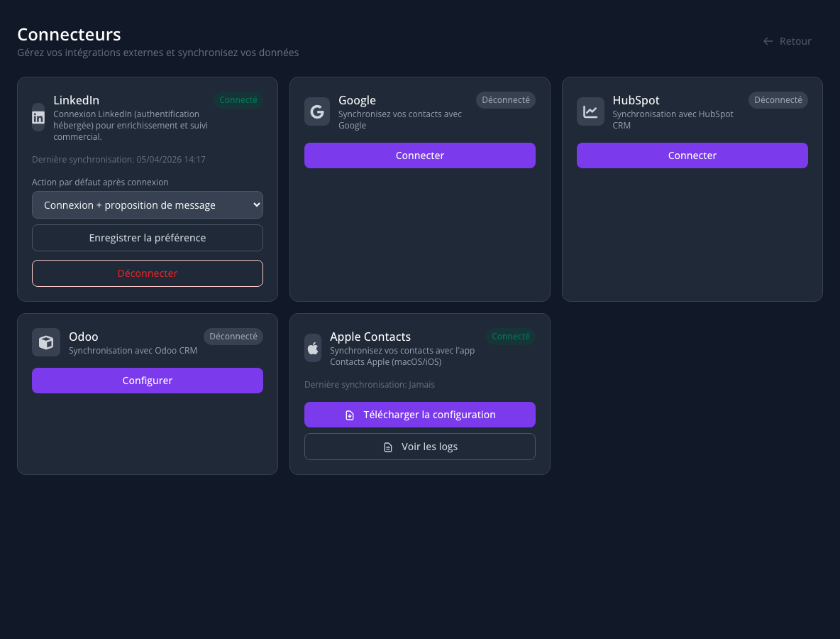Click the LinkedIn Connecté status badge
Viewport: 840px width, 639px height.
tap(238, 99)
